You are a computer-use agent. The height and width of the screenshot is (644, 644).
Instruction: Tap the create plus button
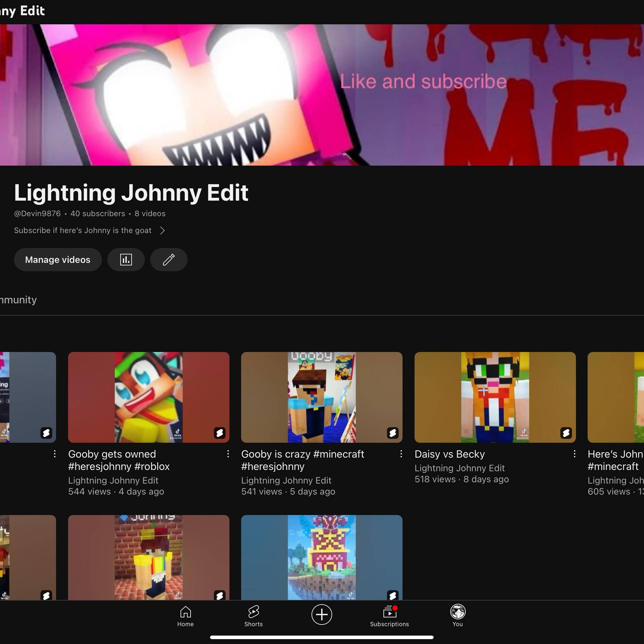tap(322, 614)
